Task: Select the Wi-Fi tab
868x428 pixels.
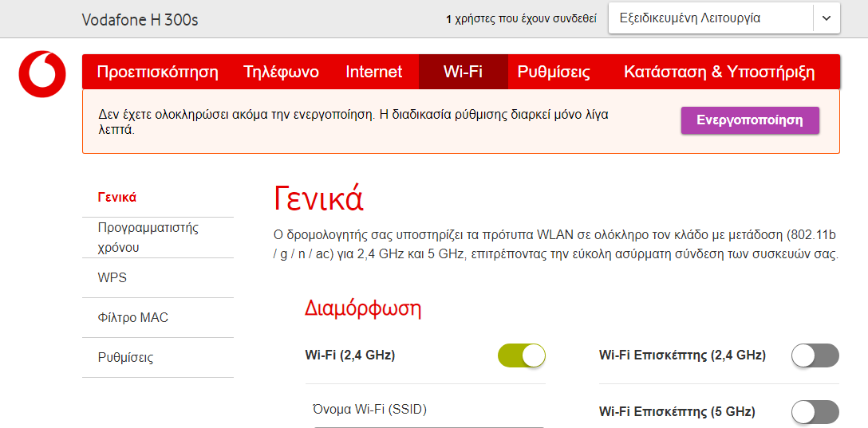Action: pos(463,72)
